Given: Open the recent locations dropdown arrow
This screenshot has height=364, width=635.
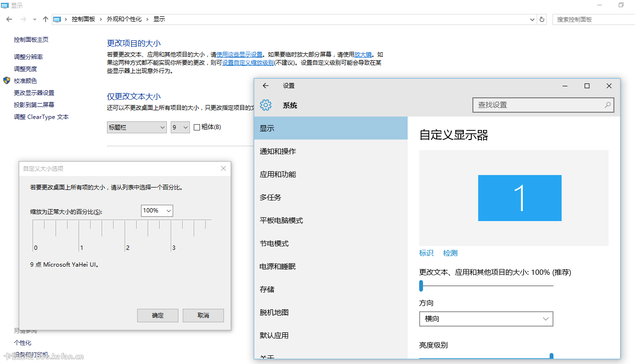Looking at the screenshot, I should coord(35,20).
